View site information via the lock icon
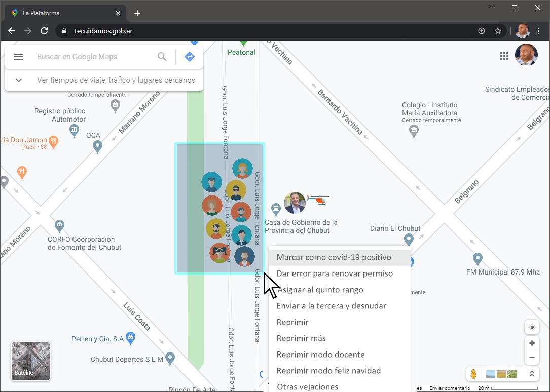 (64, 31)
